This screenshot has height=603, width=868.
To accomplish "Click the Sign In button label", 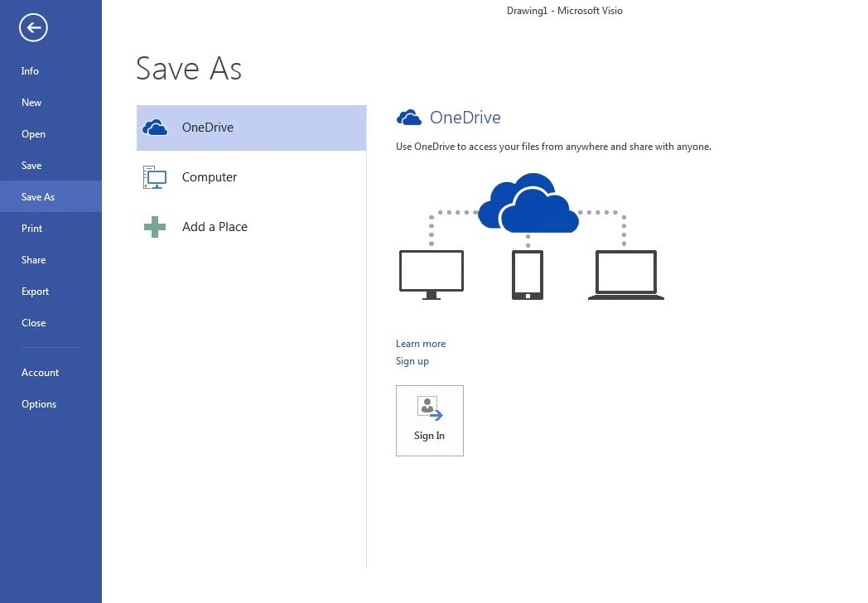I will [430, 435].
